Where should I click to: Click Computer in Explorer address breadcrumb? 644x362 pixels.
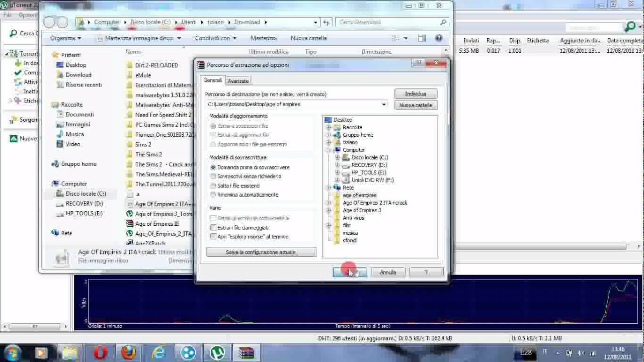(106, 22)
